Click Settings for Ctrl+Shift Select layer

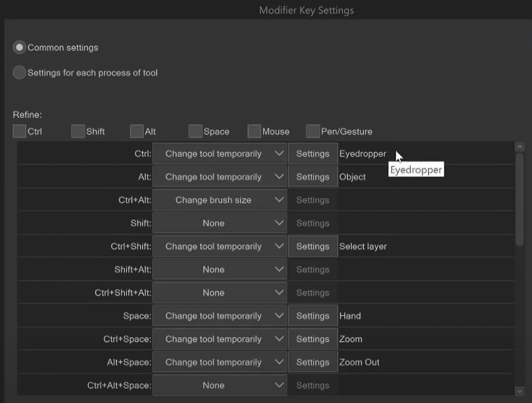coord(313,246)
